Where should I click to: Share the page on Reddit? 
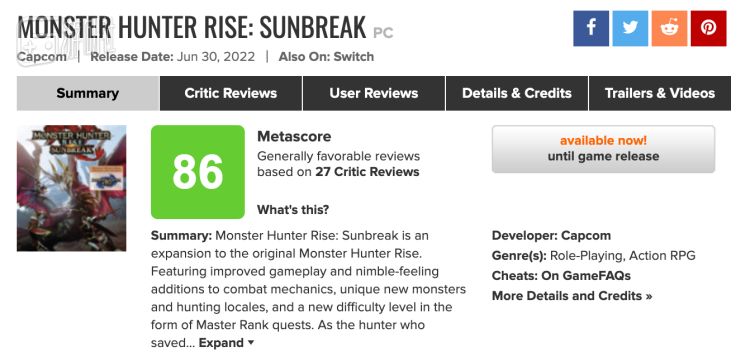coord(669,29)
